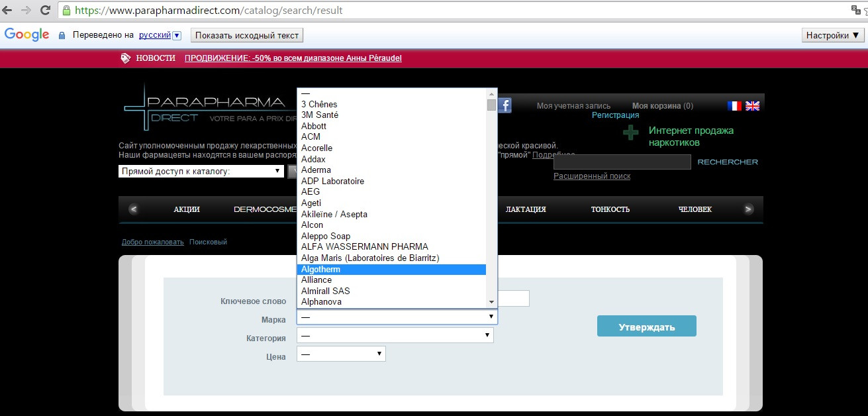
Task: Click the translate icon in the address bar
Action: (x=855, y=10)
